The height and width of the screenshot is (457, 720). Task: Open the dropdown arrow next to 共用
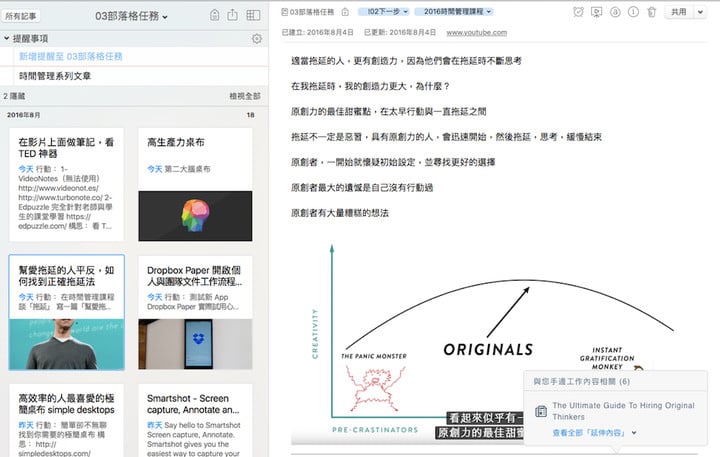(700, 12)
